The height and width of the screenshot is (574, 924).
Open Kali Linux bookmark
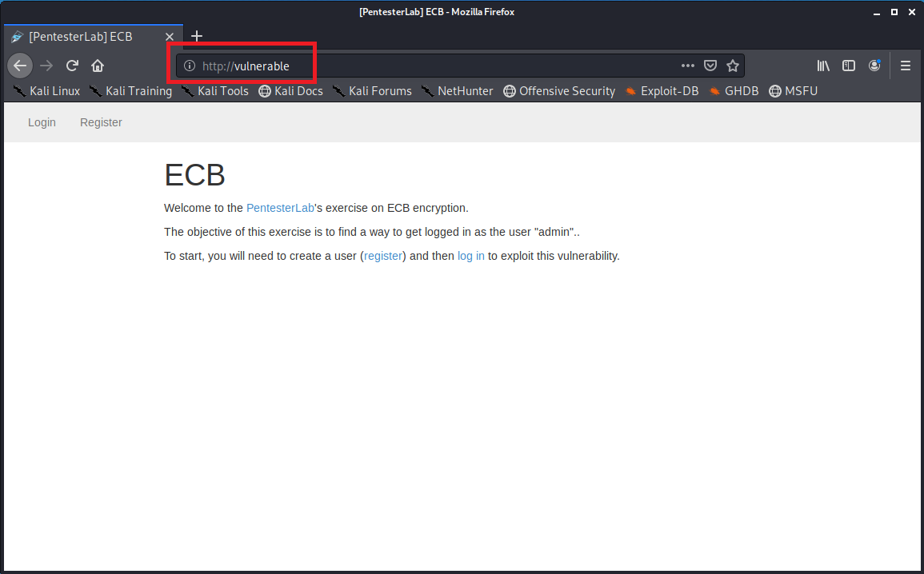[46, 91]
